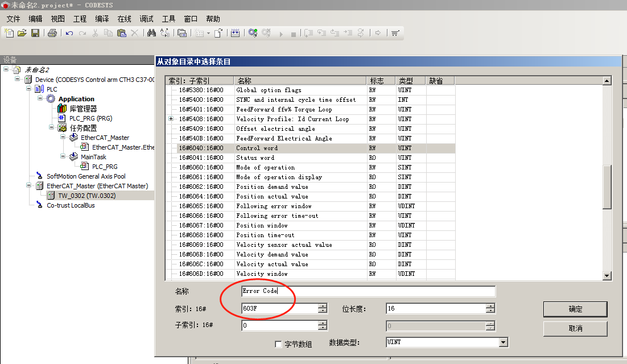Toggle the 字节数组 checkbox
627x364 pixels.
[x=278, y=344]
